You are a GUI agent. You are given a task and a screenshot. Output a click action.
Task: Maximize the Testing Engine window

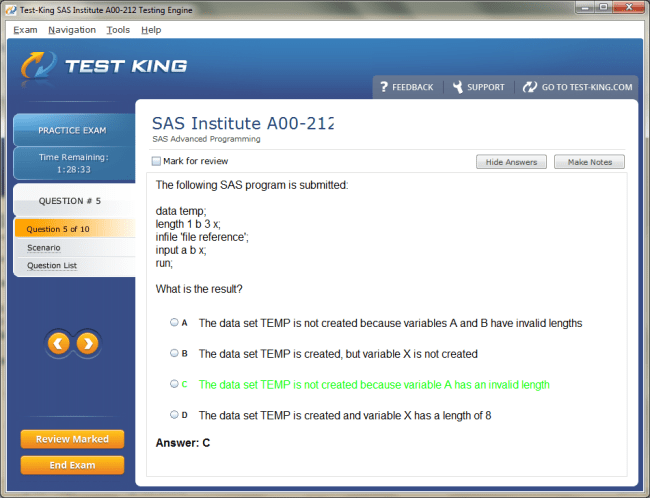(x=604, y=7)
